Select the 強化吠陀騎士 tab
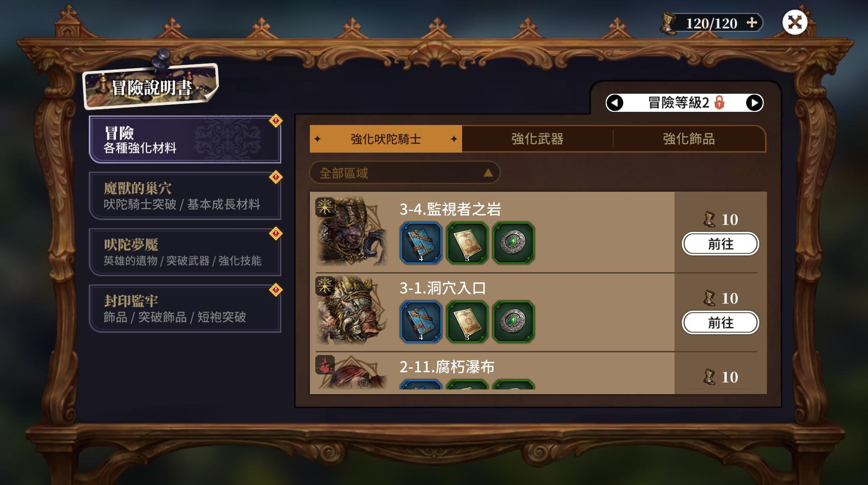 pyautogui.click(x=386, y=139)
